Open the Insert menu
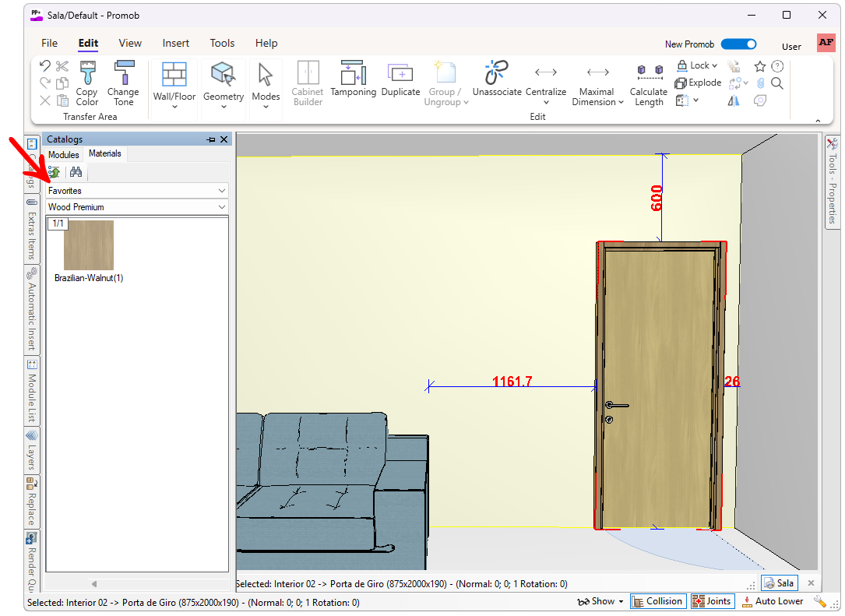This screenshot has height=616, width=845. tap(176, 43)
